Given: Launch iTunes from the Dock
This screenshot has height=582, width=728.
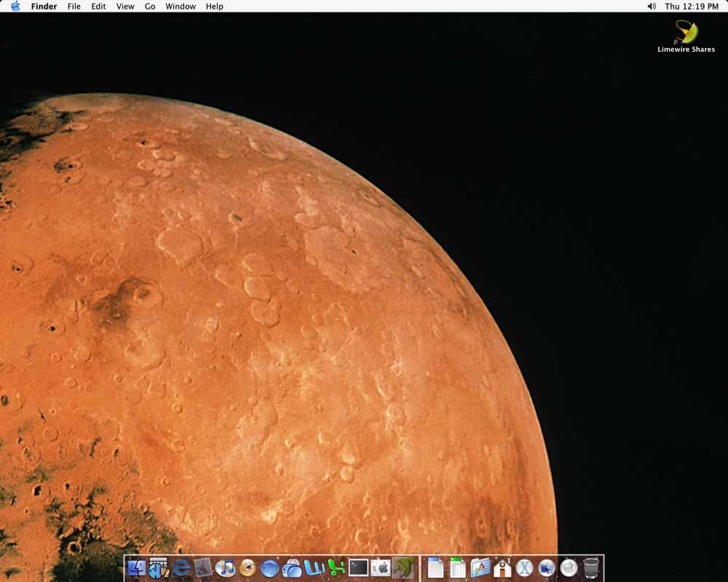Looking at the screenshot, I should click(225, 568).
